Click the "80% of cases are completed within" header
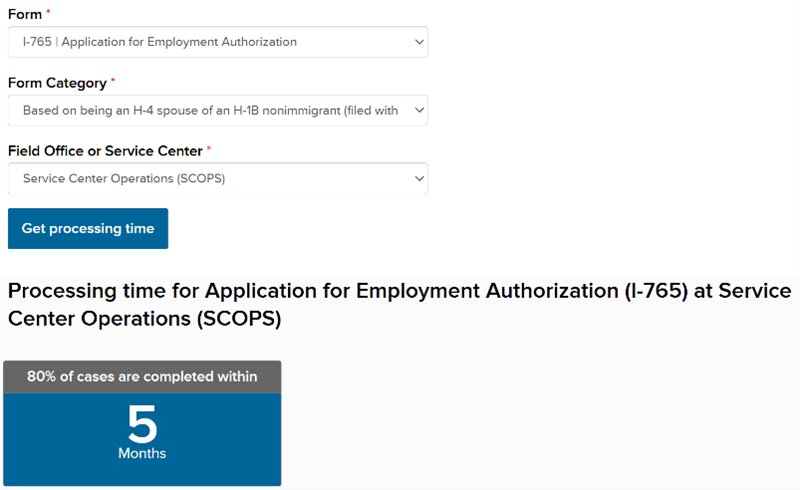The height and width of the screenshot is (490, 800). coord(142,377)
